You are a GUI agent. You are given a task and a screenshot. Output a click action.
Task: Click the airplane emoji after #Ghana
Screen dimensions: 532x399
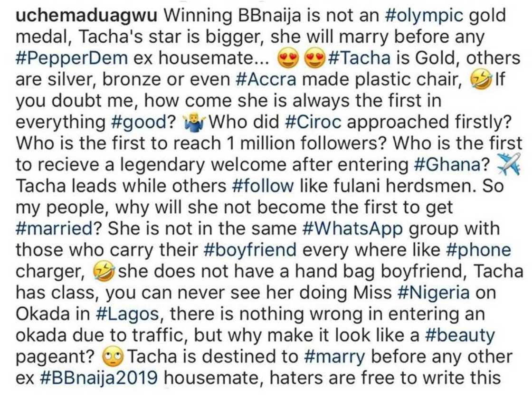click(x=507, y=165)
